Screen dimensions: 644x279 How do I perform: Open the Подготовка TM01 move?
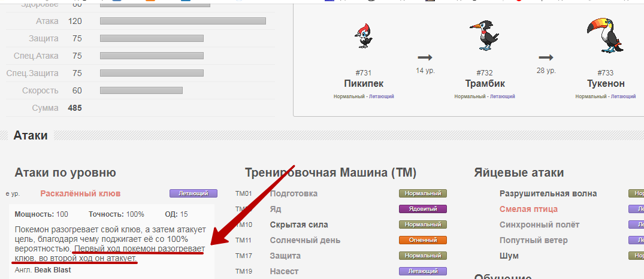coord(294,193)
